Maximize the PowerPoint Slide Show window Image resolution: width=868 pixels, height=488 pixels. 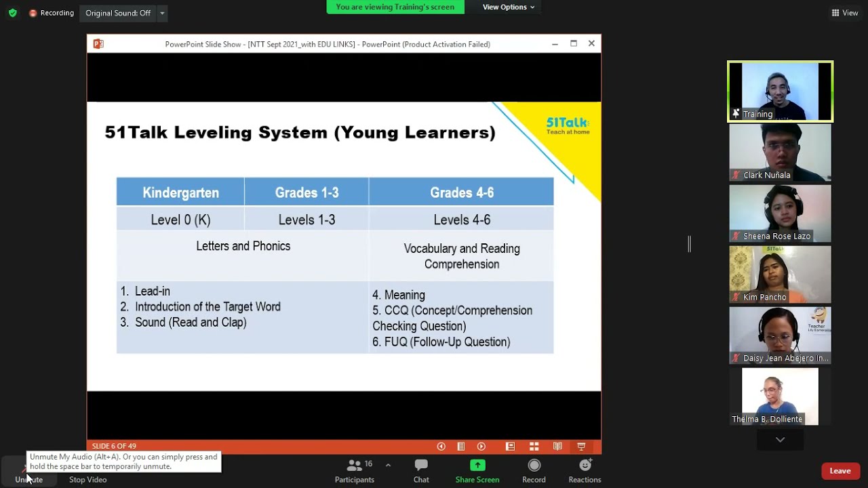(x=573, y=43)
